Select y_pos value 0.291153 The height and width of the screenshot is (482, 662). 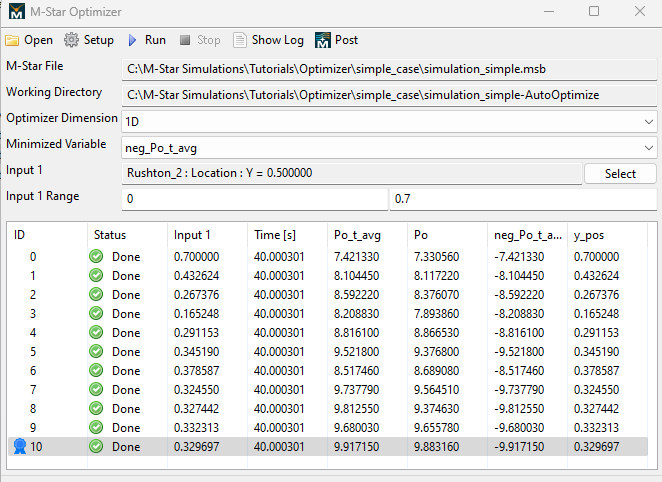[x=596, y=333]
